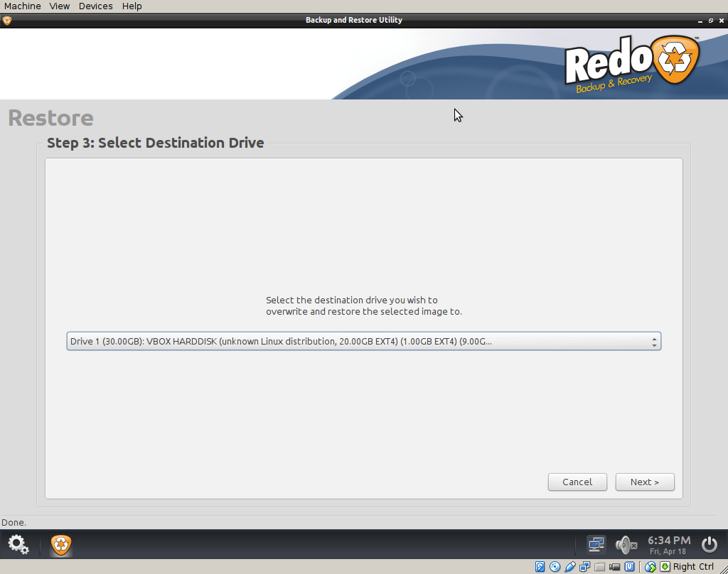Click the up stepper arrow on the drive selector
The image size is (728, 574).
(x=654, y=337)
